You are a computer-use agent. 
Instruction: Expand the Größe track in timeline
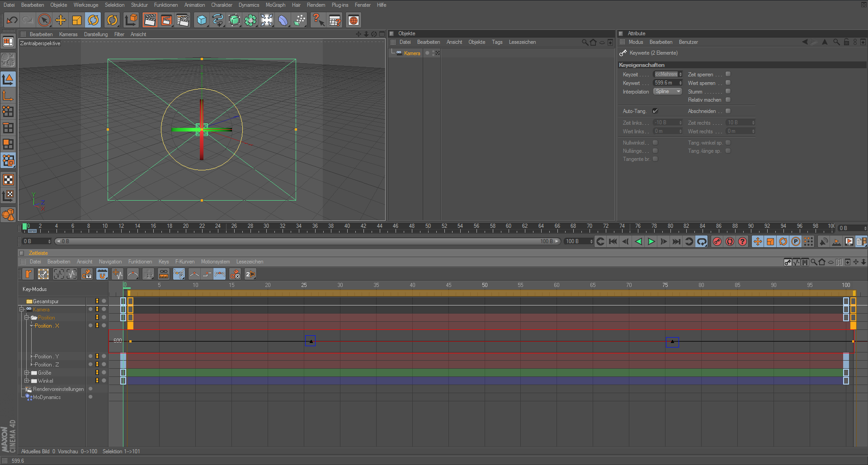point(27,373)
